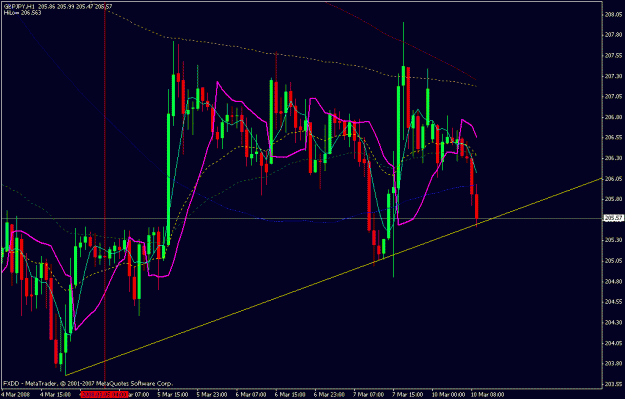This screenshot has height=399, width=625.
Task: Click the 205.05 price axis label
Action: (x=613, y=261)
